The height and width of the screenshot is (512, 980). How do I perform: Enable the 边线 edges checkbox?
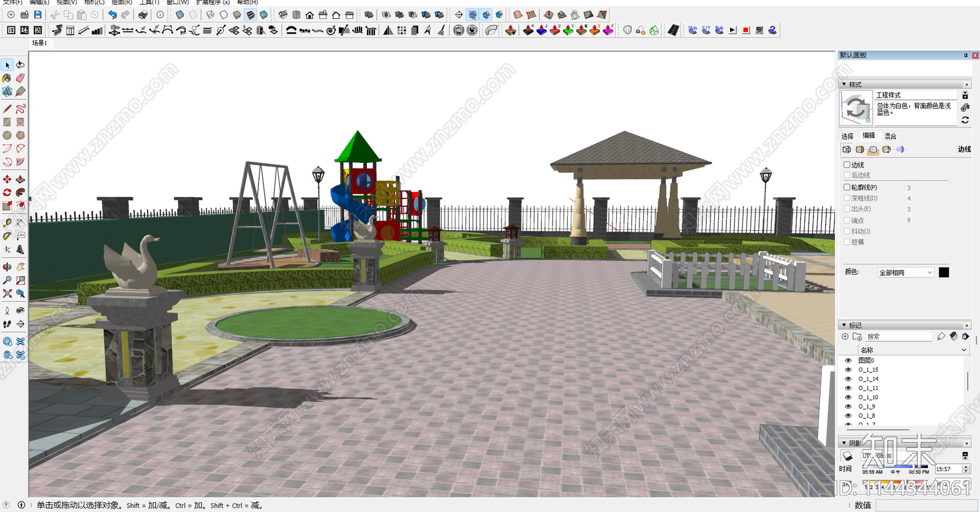coord(847,165)
